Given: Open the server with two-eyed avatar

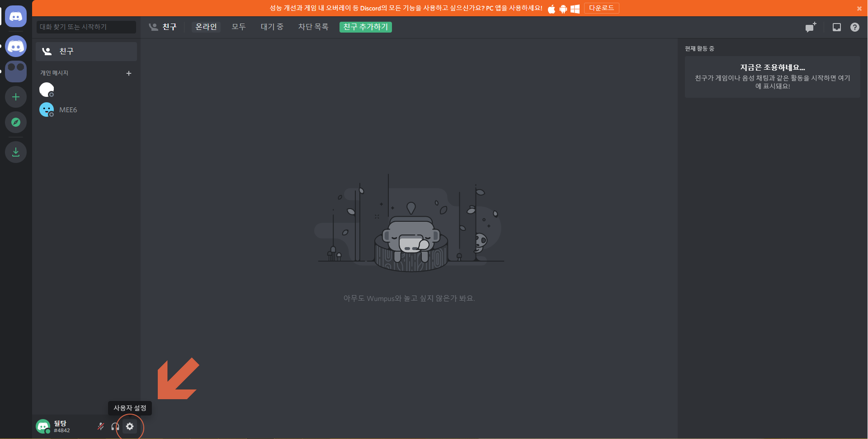Looking at the screenshot, I should (16, 72).
